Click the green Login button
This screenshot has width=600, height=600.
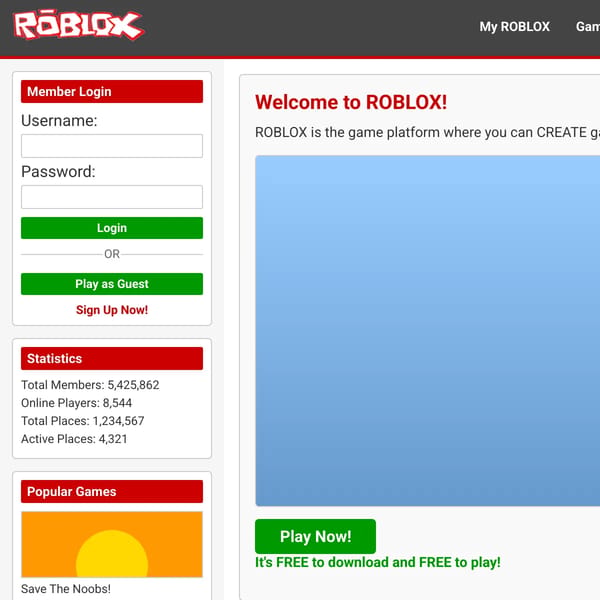(x=112, y=228)
